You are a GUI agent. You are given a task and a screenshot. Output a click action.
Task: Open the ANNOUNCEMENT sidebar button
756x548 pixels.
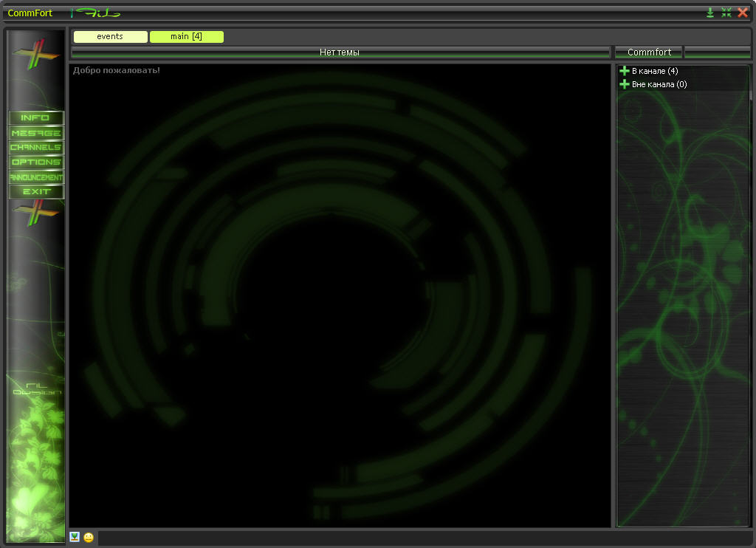click(36, 177)
